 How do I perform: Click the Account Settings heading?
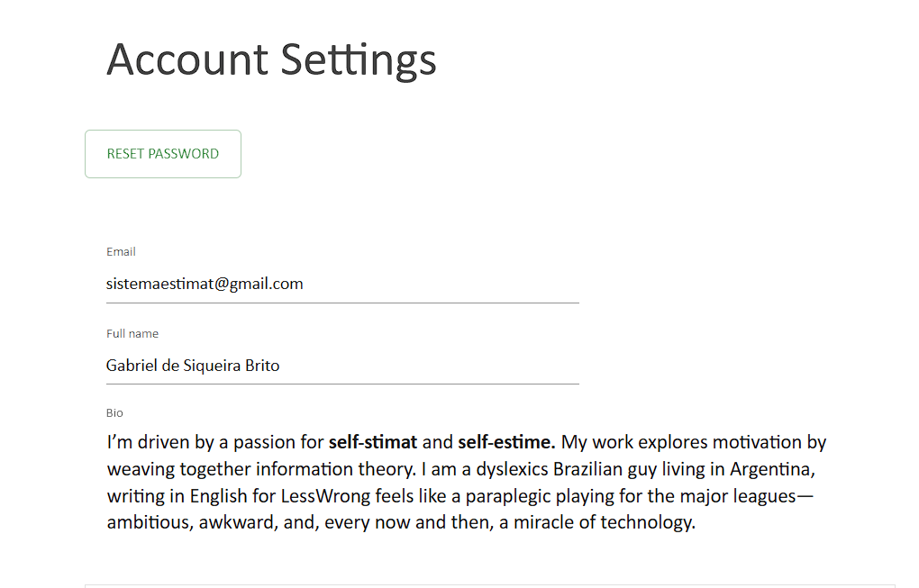click(271, 59)
